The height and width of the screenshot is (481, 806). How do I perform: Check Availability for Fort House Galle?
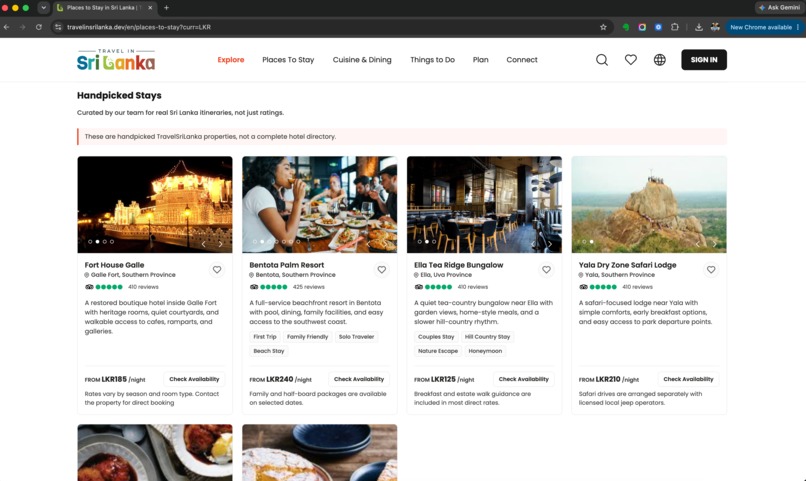[x=194, y=379]
